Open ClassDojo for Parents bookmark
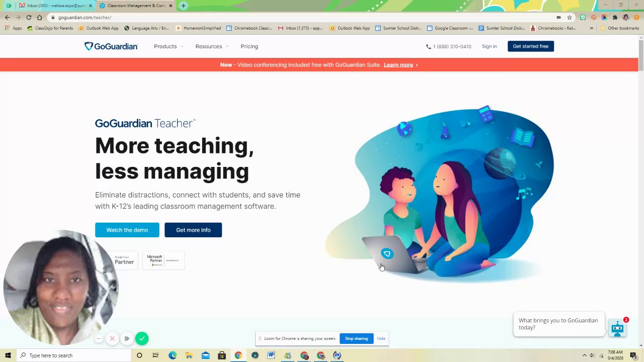This screenshot has width=644, height=362. click(50, 28)
